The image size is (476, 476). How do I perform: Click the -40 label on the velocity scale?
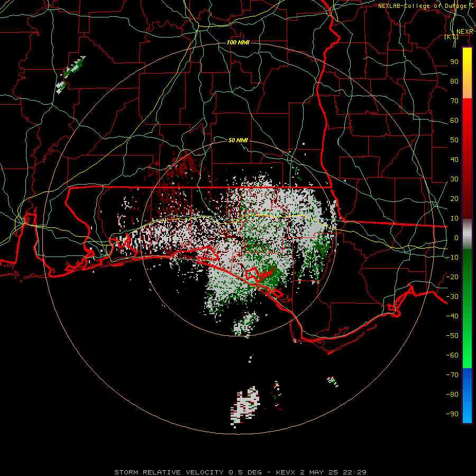(x=452, y=316)
